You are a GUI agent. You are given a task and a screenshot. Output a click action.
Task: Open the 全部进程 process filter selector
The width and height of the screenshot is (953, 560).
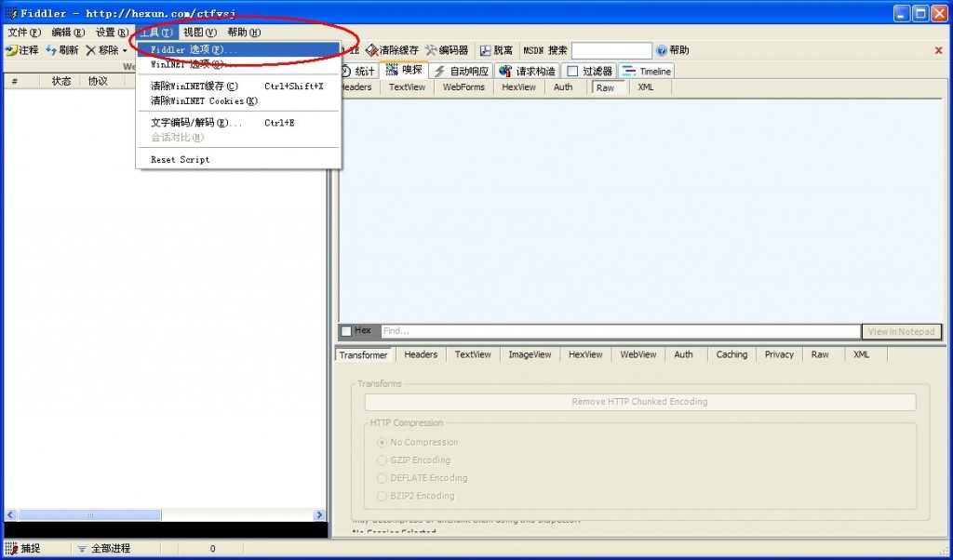click(110, 548)
